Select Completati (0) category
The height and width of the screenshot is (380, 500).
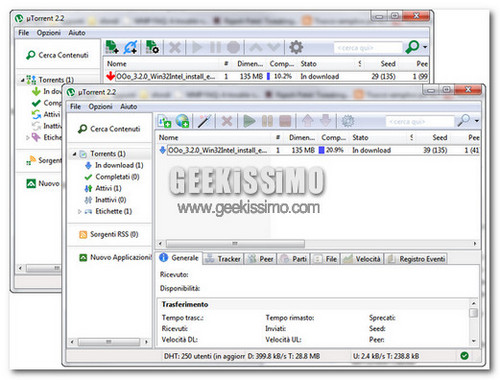[x=112, y=177]
